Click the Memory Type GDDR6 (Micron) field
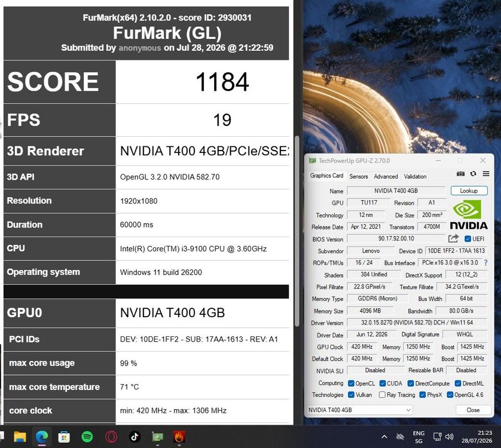 click(x=377, y=299)
